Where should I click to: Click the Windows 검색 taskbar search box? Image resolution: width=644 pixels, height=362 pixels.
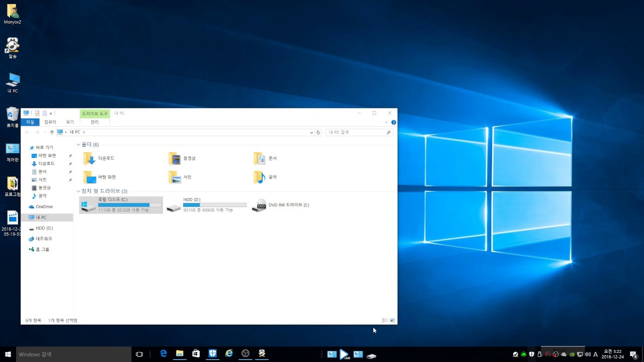(73, 354)
